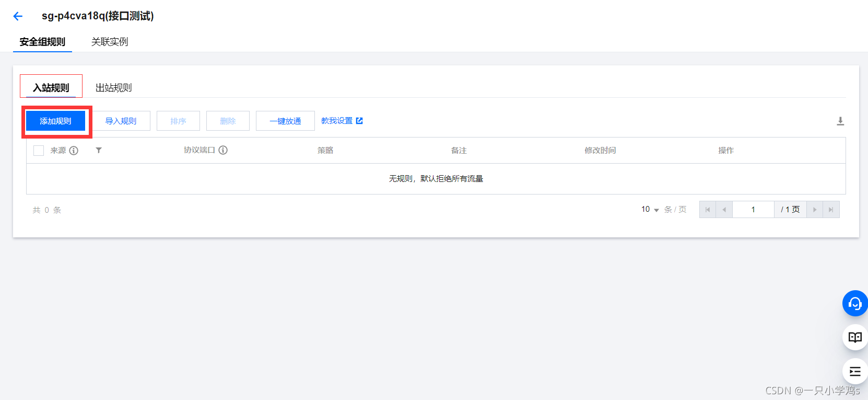Jump to last page arrow

[831, 210]
